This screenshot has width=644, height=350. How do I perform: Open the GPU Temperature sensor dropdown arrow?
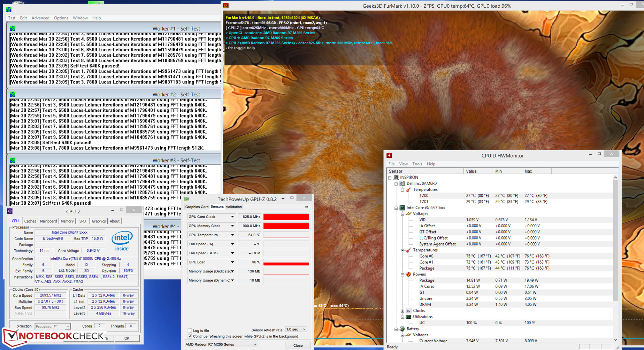pos(232,235)
